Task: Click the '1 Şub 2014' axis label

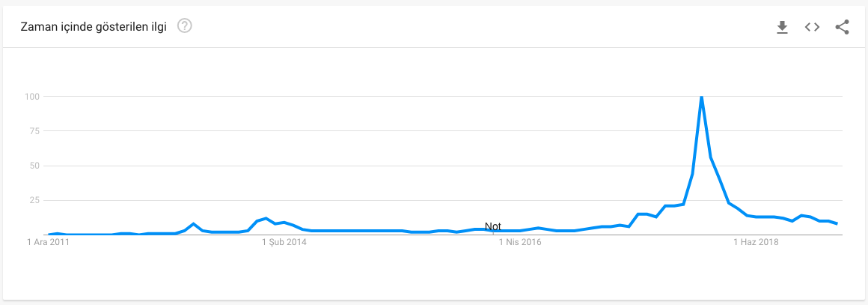Action: (x=285, y=242)
